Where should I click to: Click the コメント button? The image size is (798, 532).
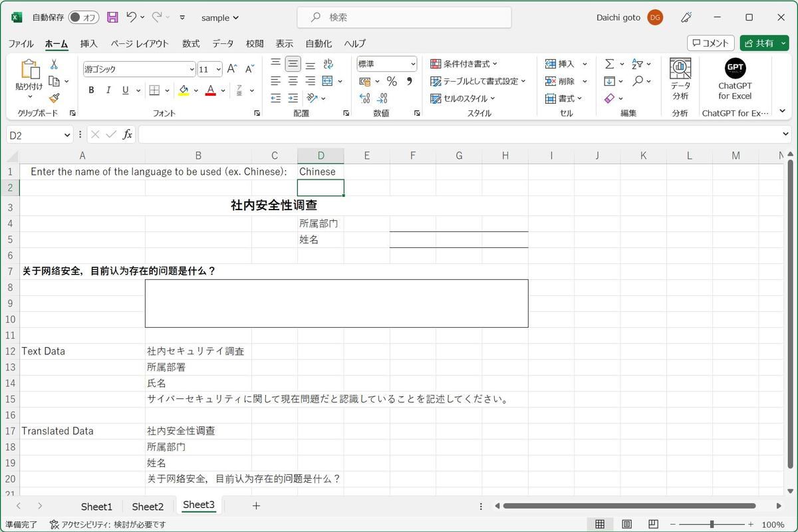click(711, 43)
